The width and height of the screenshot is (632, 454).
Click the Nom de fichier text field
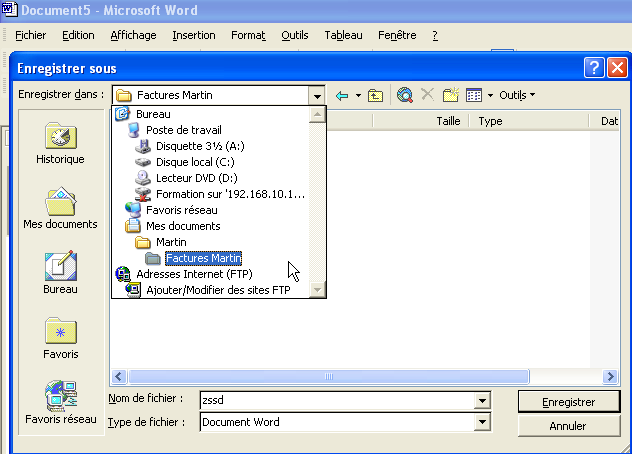tap(337, 400)
